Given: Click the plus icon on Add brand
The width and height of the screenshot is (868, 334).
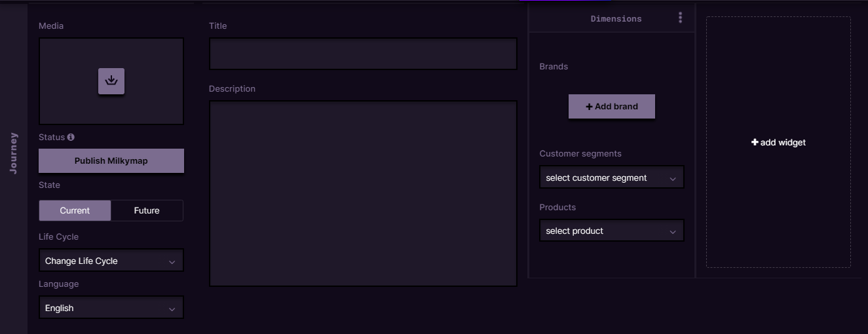Looking at the screenshot, I should click(589, 106).
